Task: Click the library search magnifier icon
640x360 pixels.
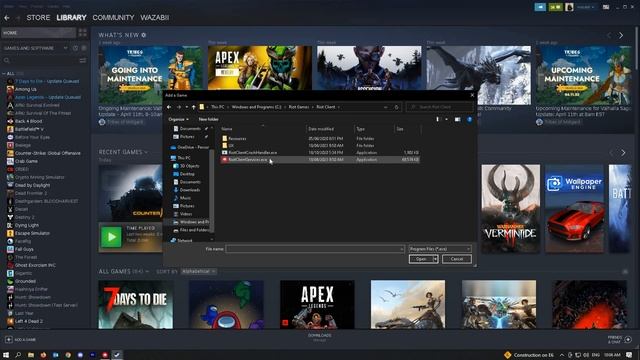Action: (7, 60)
